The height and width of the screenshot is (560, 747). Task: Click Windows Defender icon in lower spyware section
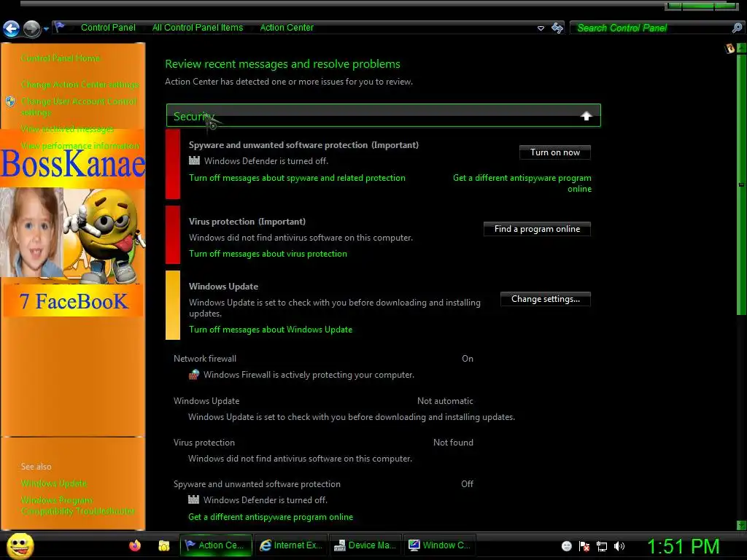click(193, 499)
